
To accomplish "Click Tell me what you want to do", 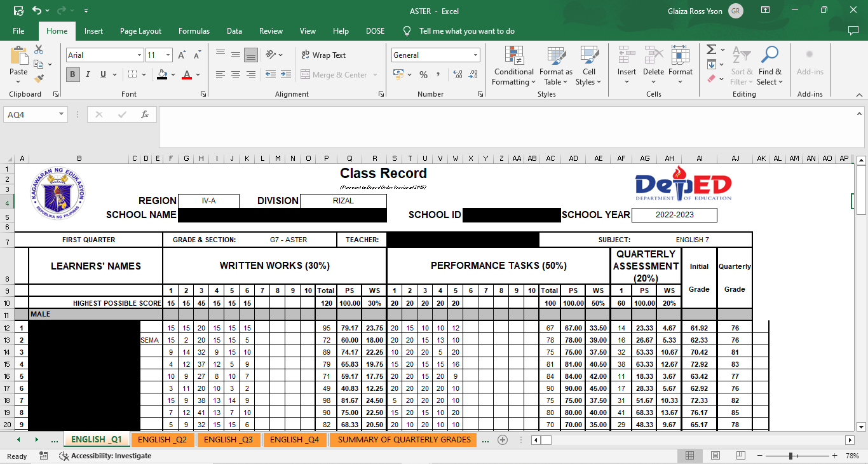I will click(467, 31).
